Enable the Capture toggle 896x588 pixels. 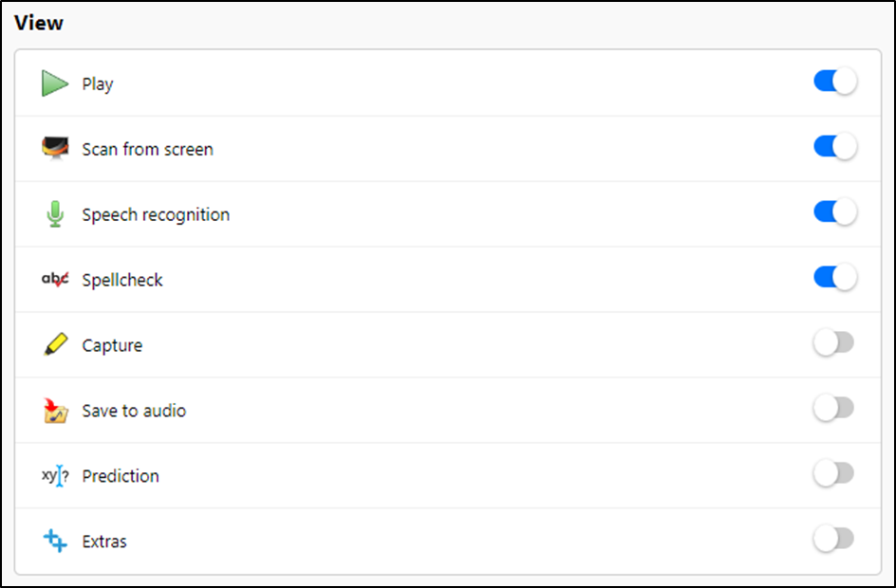(834, 343)
